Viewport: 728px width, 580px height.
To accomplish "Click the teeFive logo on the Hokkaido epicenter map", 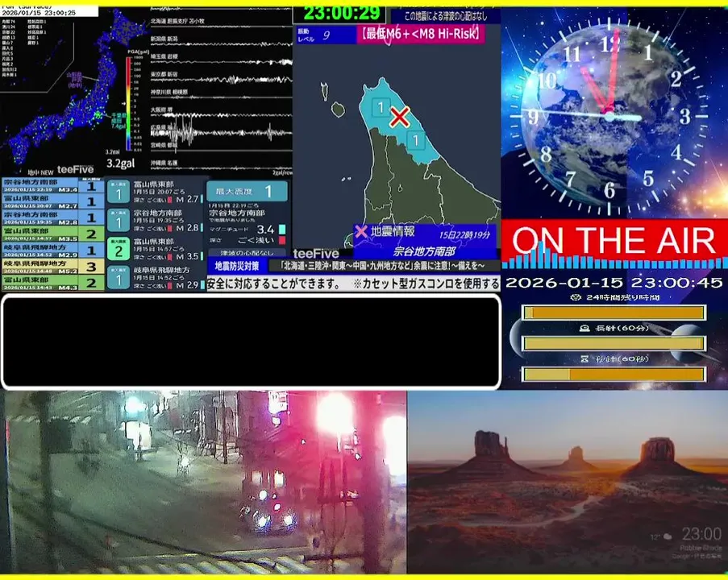I will tap(316, 253).
